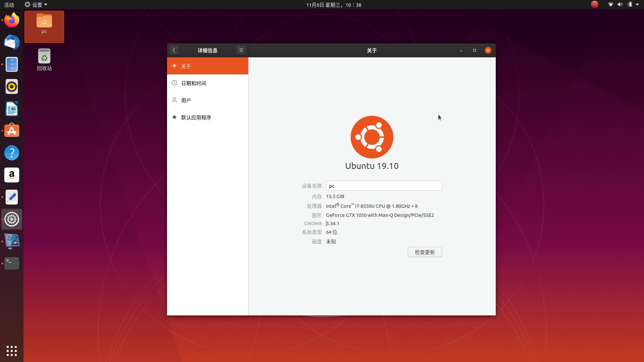Minimize the Settings window
The width and height of the screenshot is (644, 362).
(461, 50)
